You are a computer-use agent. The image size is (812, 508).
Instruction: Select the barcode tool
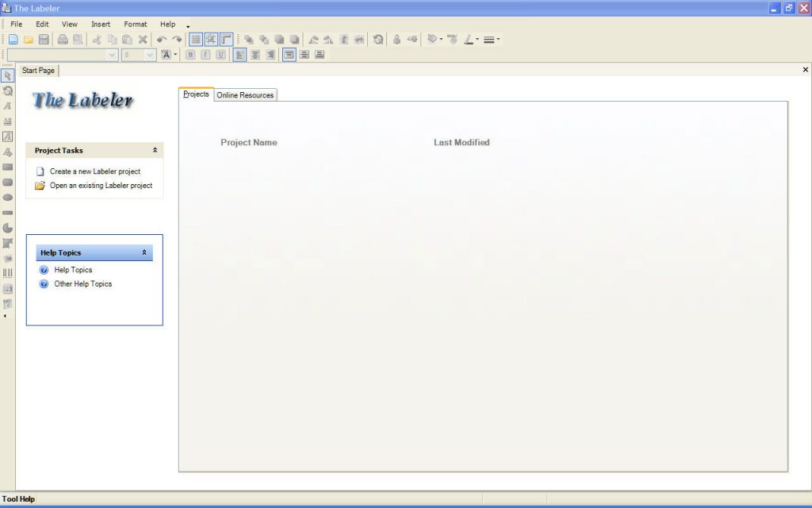click(x=7, y=273)
